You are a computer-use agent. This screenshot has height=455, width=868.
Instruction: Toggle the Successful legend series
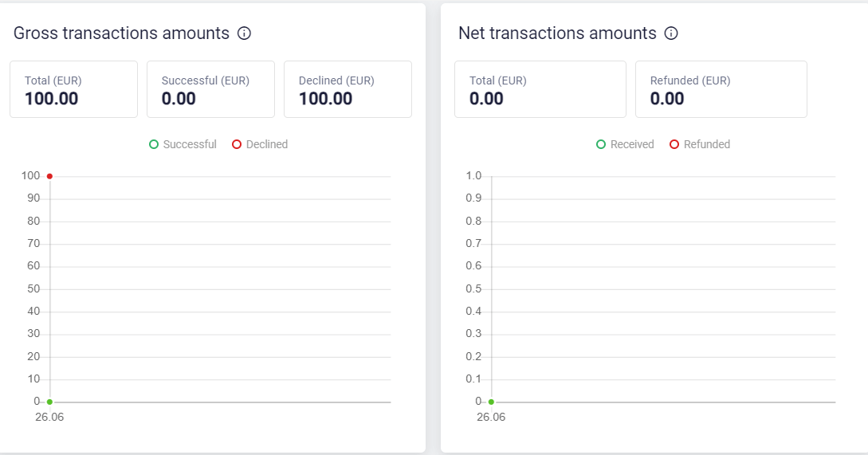click(x=183, y=144)
